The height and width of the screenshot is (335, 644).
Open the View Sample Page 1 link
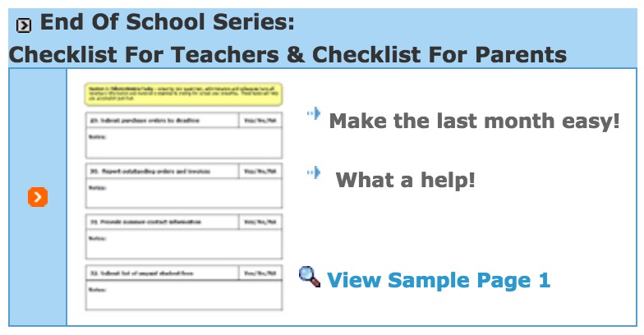[x=439, y=280]
